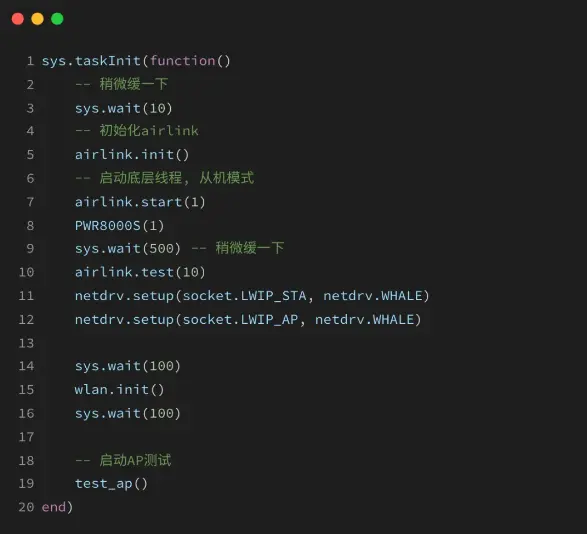The height and width of the screenshot is (534, 587).
Task: Click the sys.wait(10) code on line 3
Action: point(124,108)
